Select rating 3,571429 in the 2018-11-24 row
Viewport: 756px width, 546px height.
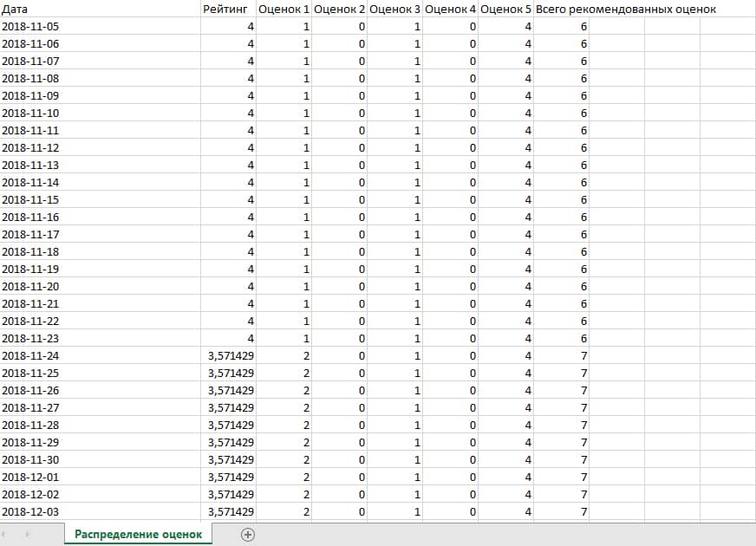point(228,356)
